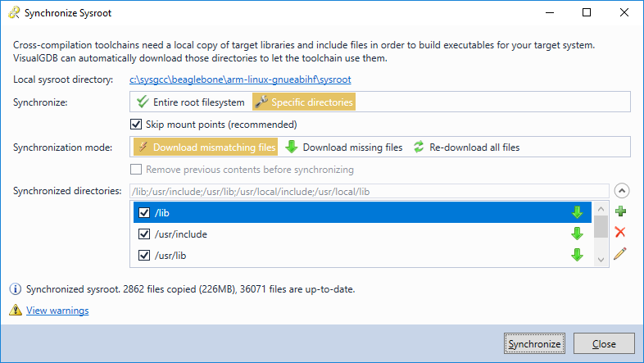Click the green download arrow for /lib
Screen dimensions: 644x363
pyautogui.click(x=577, y=213)
